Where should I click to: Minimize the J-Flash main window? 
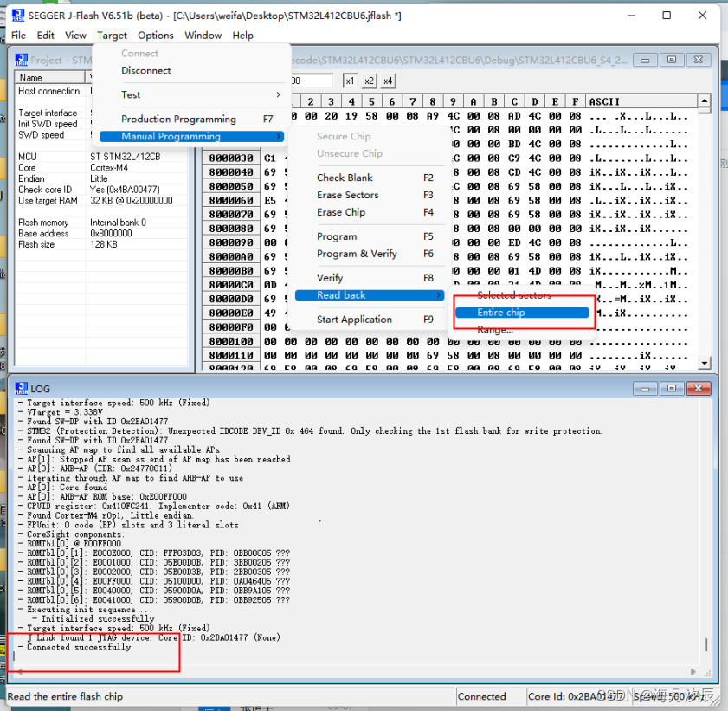[x=631, y=16]
